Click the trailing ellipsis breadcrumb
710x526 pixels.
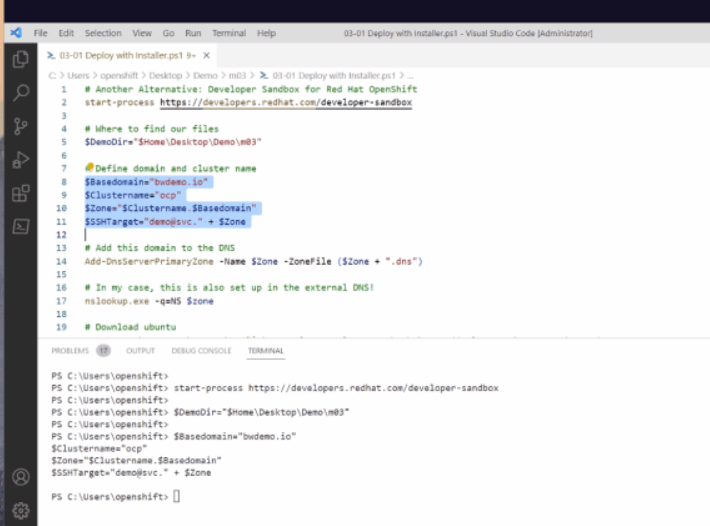410,75
